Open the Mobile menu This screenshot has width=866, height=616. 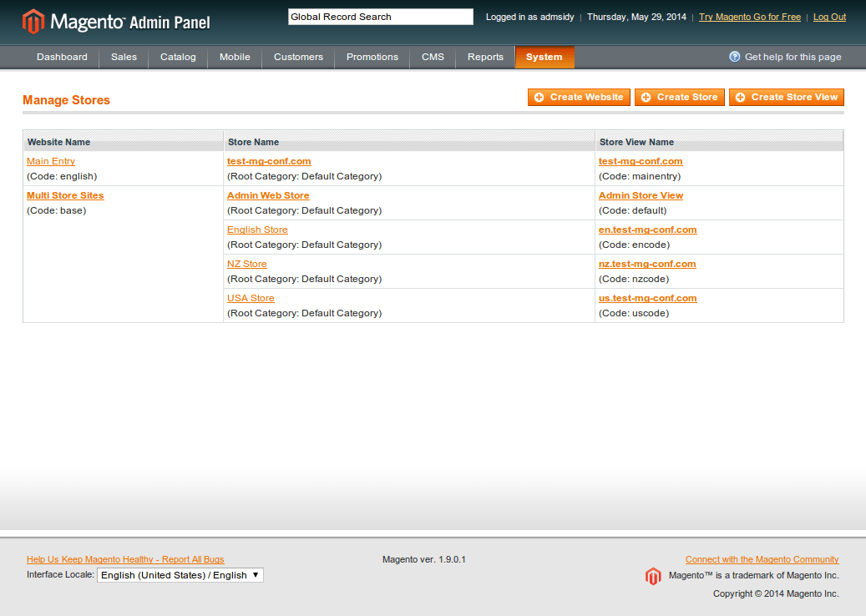click(235, 57)
